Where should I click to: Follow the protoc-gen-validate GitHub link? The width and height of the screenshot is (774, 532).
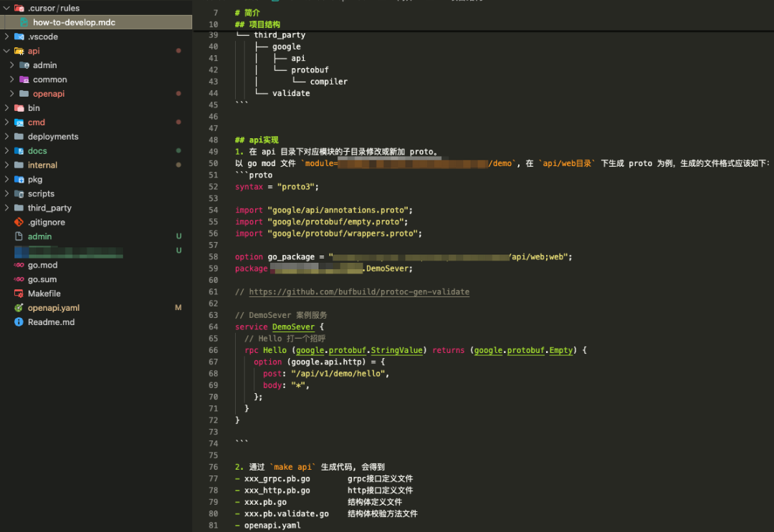[x=359, y=292]
